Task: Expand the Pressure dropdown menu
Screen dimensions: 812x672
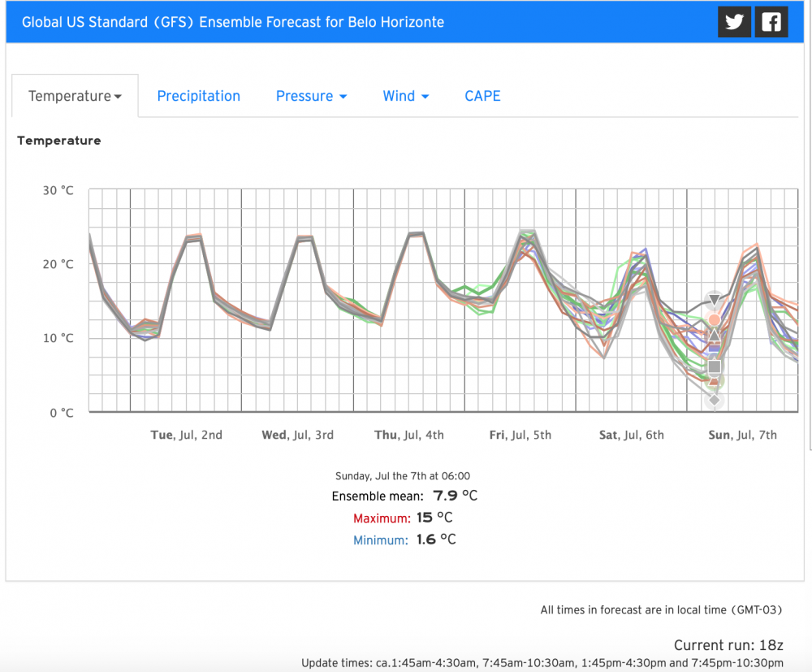Action: (311, 96)
